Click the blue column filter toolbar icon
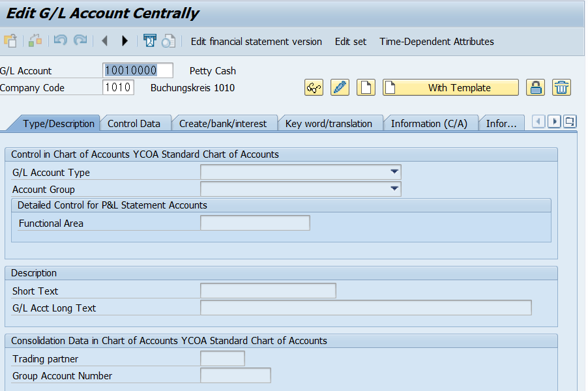The image size is (588, 391). coord(150,40)
